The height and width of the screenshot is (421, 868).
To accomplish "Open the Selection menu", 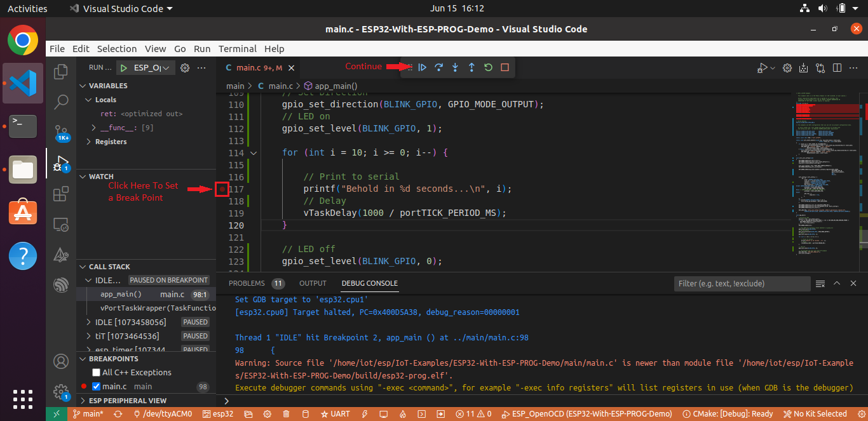I will pos(117,49).
